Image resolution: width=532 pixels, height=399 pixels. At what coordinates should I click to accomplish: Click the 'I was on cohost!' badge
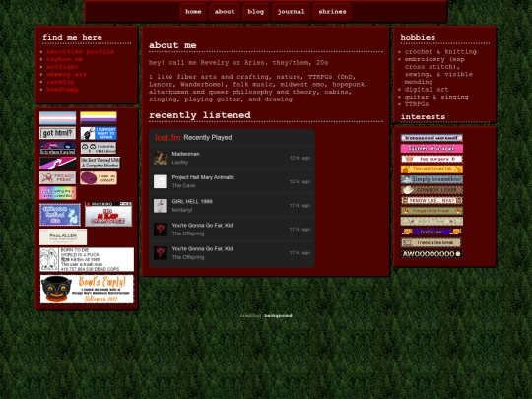coord(99,177)
